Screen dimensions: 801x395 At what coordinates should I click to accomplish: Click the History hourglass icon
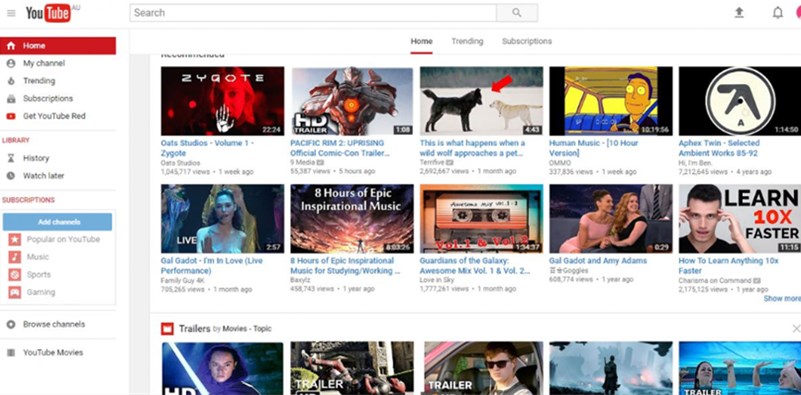coord(11,158)
